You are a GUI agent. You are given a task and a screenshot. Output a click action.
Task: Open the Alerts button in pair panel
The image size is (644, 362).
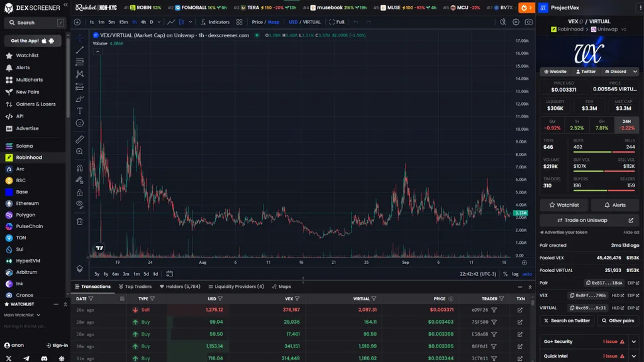[x=615, y=205]
